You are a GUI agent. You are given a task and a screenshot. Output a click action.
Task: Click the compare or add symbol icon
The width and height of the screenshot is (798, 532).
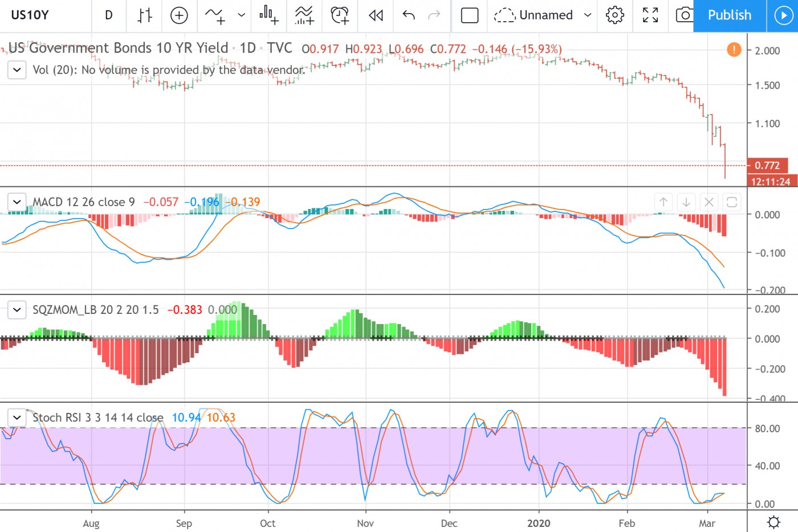point(179,15)
